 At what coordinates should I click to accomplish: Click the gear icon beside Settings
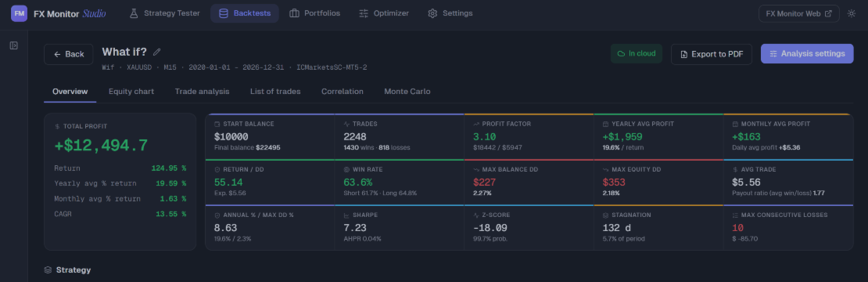point(432,13)
